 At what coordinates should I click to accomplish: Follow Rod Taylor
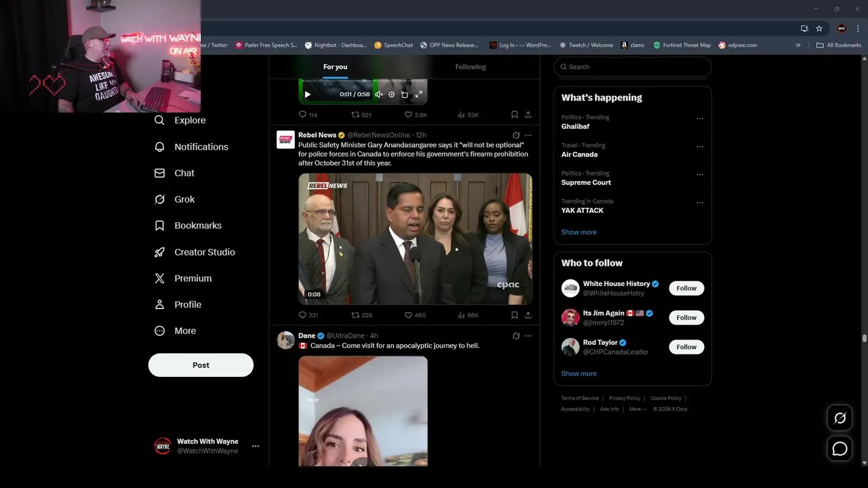[x=686, y=347]
